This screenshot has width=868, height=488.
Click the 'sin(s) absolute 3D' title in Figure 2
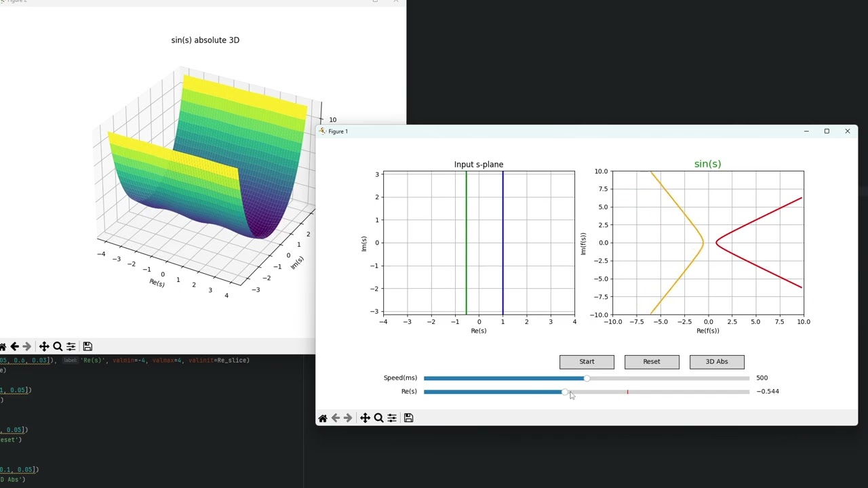click(205, 40)
